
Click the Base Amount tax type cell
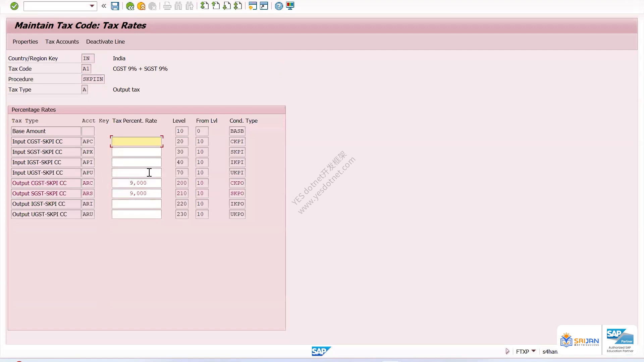(46, 131)
